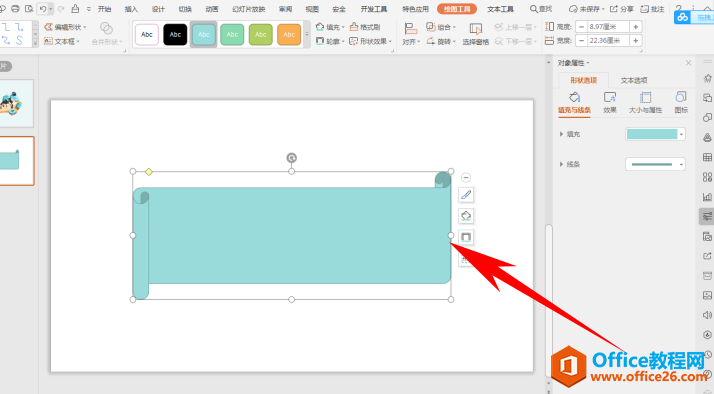Viewport: 714px width, 394px height.
Task: Click the floating pen style icon beside the shape
Action: pyautogui.click(x=466, y=195)
